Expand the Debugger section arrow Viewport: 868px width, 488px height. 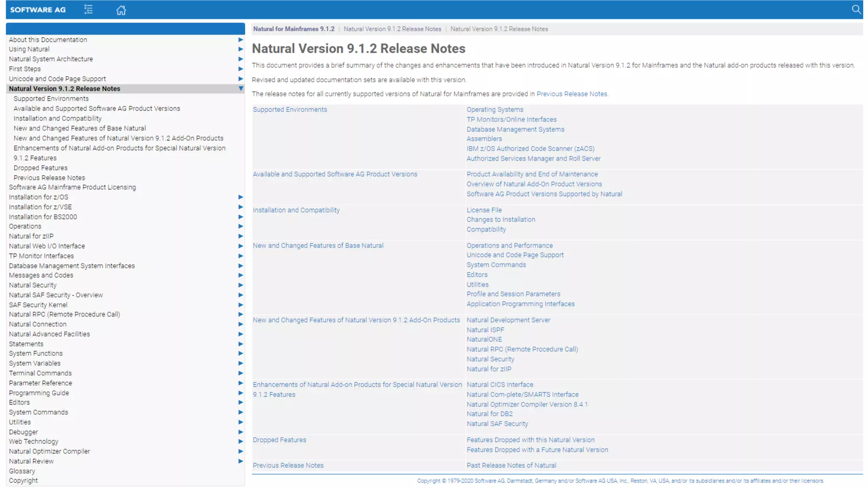240,432
